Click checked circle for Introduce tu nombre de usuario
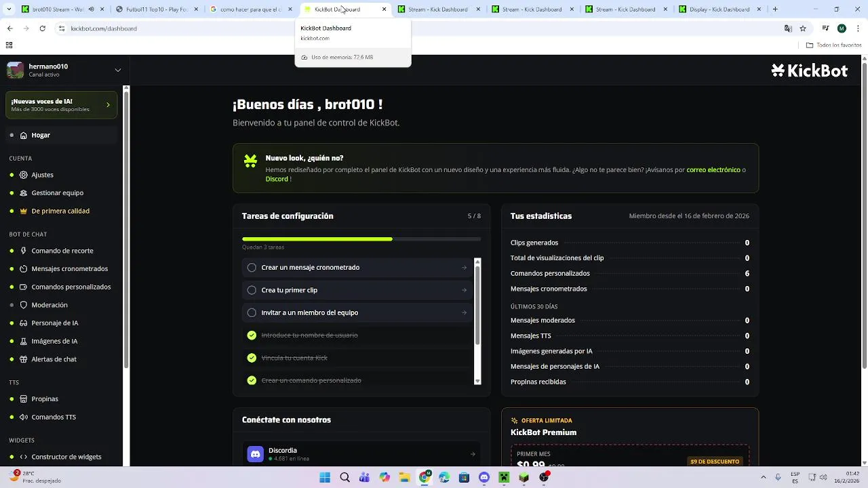Viewport: 868px width, 488px height. tap(252, 335)
